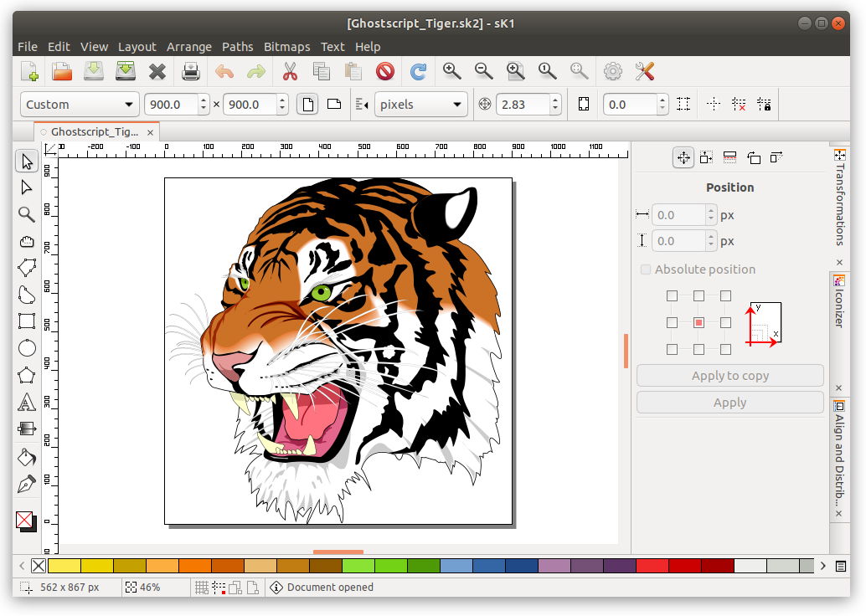
Task: Click the page width 900.0 field
Action: pos(172,105)
